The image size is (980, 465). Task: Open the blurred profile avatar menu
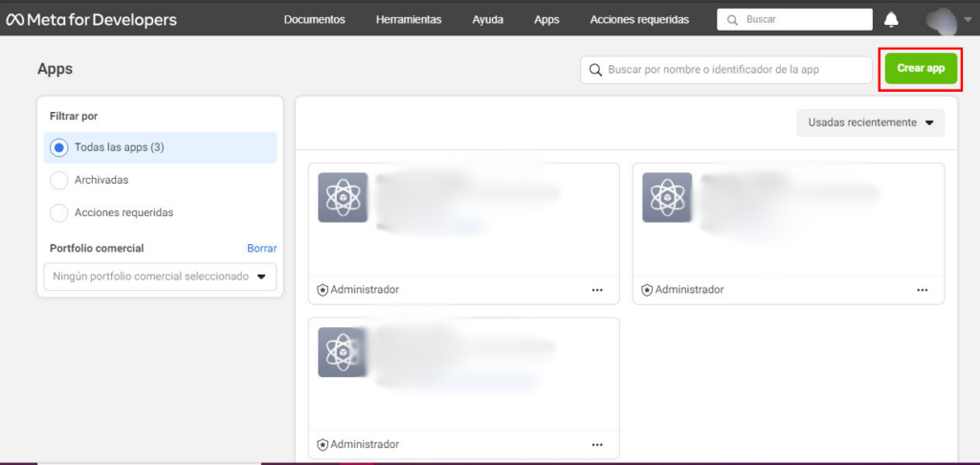(942, 19)
